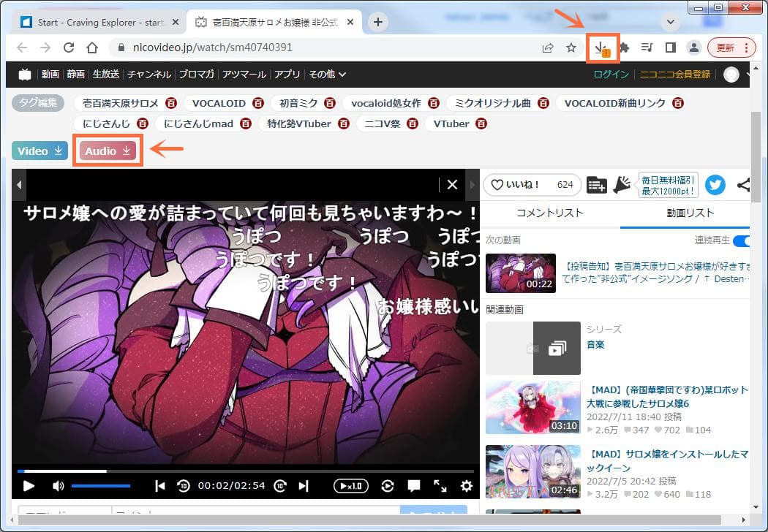Viewport: 768px width, 532px height.
Task: Switch to コメントリスト tab
Action: pyautogui.click(x=550, y=213)
